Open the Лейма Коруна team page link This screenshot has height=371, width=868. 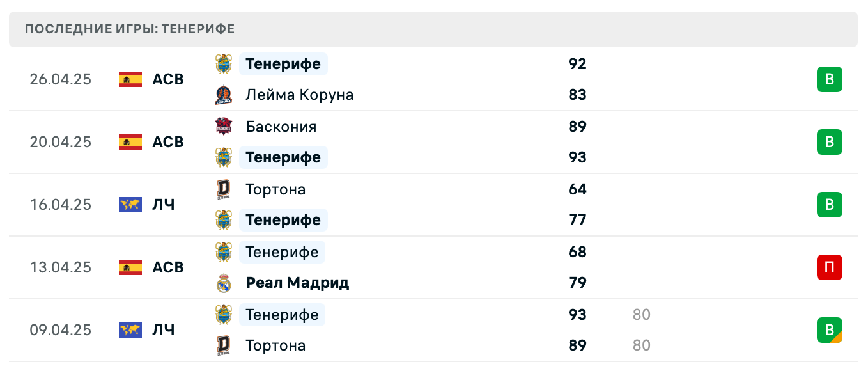296,95
